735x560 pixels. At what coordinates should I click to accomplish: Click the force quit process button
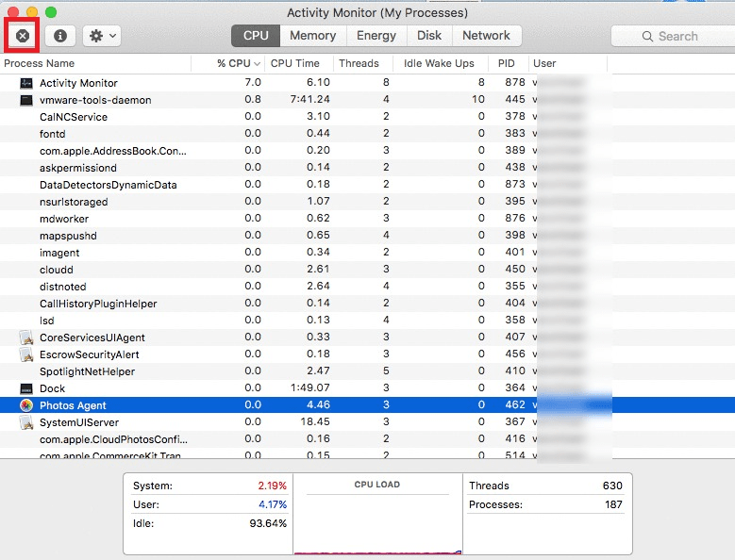point(23,36)
